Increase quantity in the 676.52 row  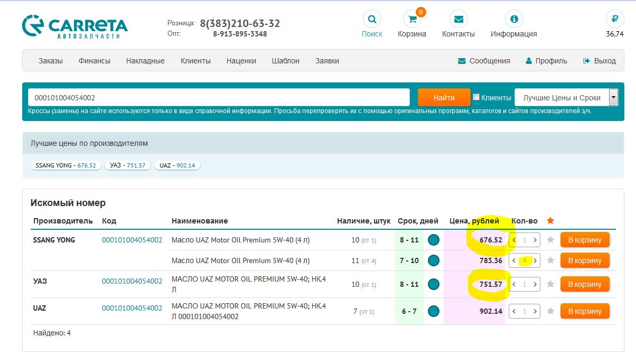tap(535, 240)
